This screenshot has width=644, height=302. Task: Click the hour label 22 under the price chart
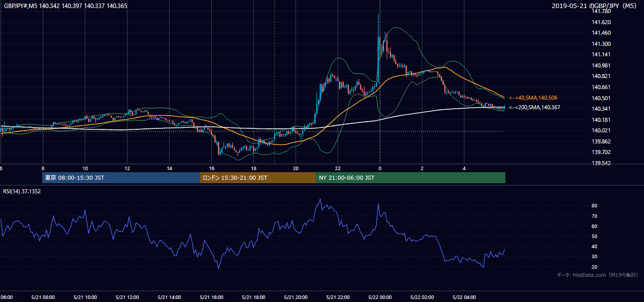tap(338, 168)
